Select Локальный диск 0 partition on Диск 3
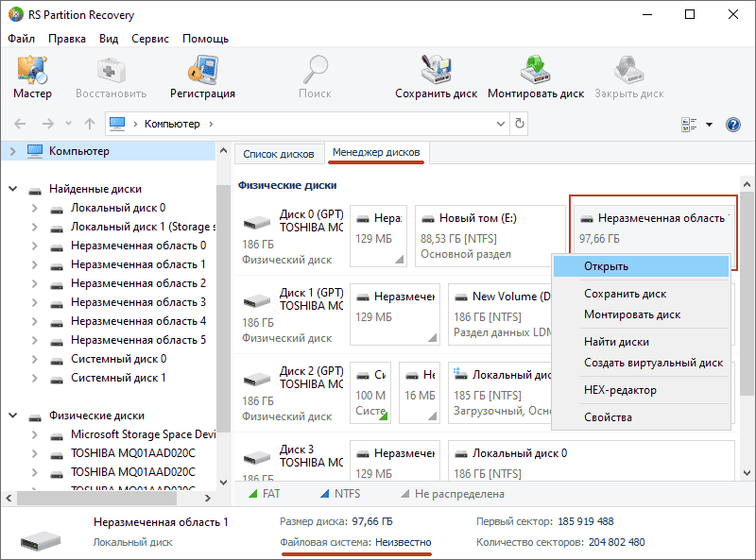 [592, 461]
